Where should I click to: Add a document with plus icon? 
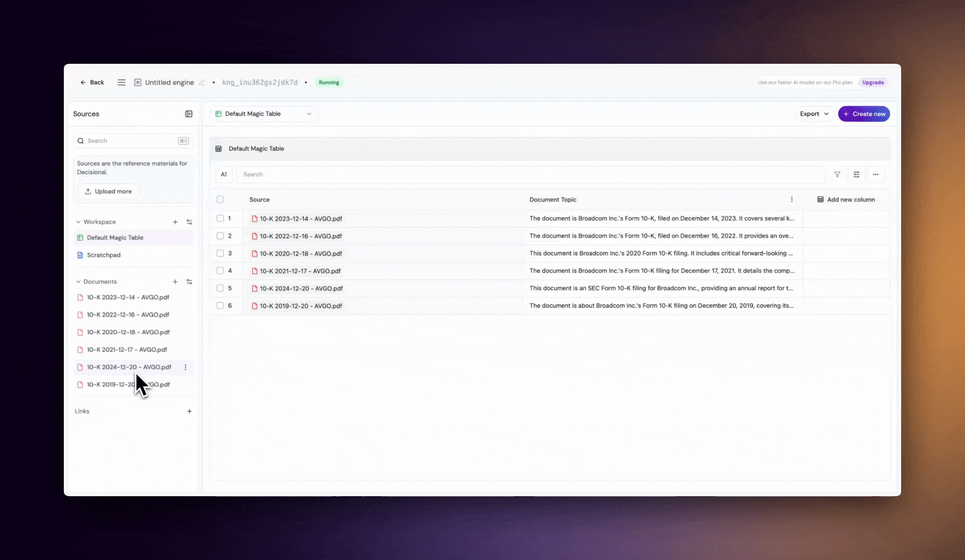point(175,282)
